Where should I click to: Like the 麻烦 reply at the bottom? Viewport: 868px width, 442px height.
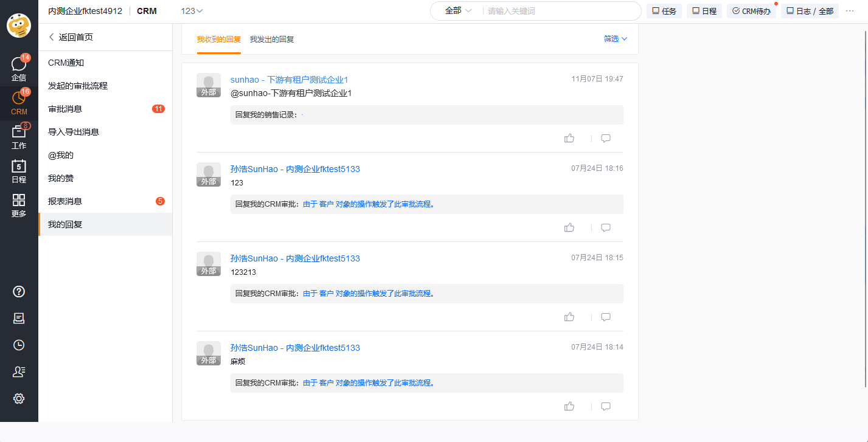coord(569,406)
